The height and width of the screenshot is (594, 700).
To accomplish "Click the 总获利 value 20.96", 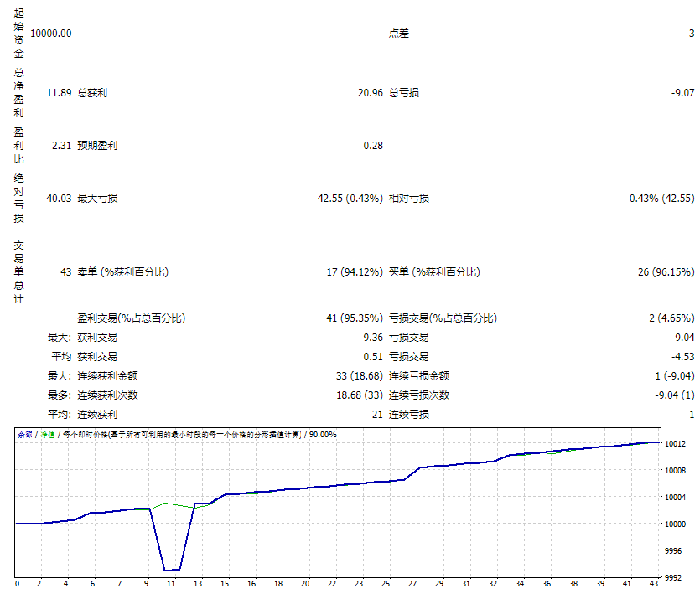I will click(369, 93).
